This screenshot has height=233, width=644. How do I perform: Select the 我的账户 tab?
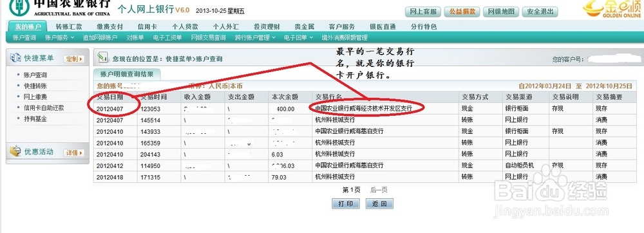coord(28,26)
